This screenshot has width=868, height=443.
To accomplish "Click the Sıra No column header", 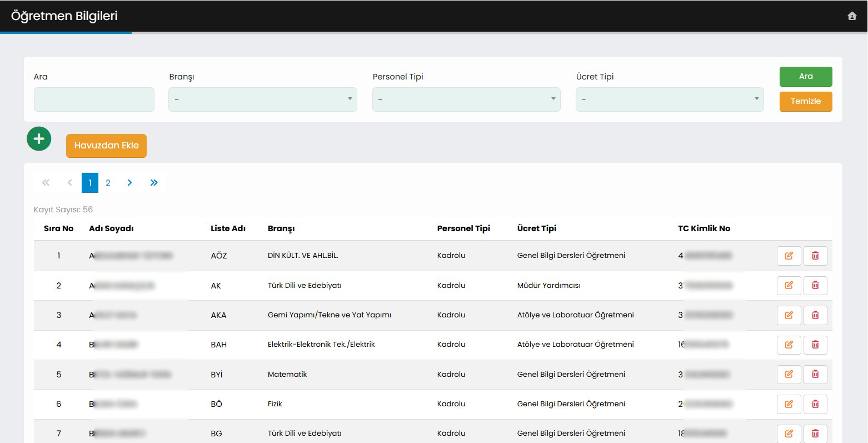I will click(59, 228).
